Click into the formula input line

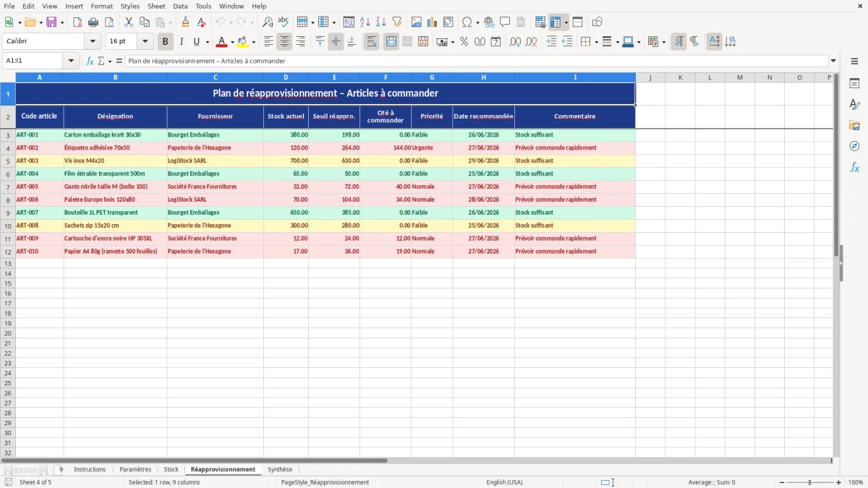click(477, 61)
